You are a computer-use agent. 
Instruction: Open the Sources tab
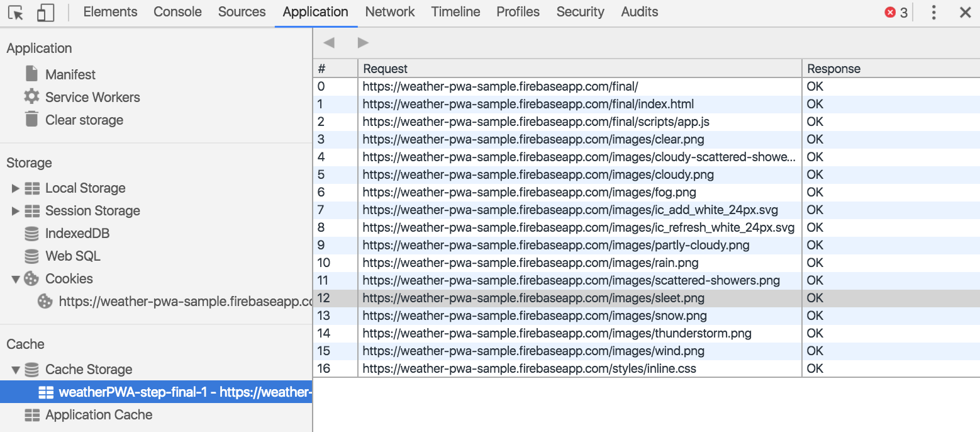pos(242,12)
